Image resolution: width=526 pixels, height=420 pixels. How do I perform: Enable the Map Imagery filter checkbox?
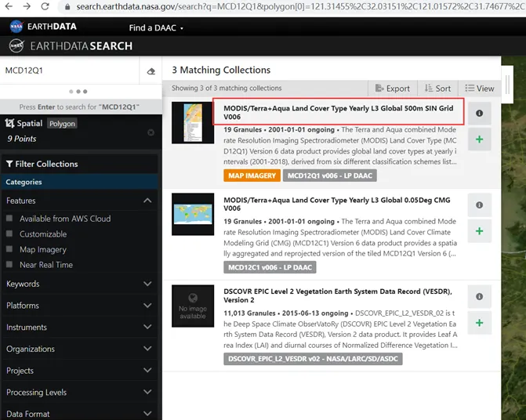(9, 248)
